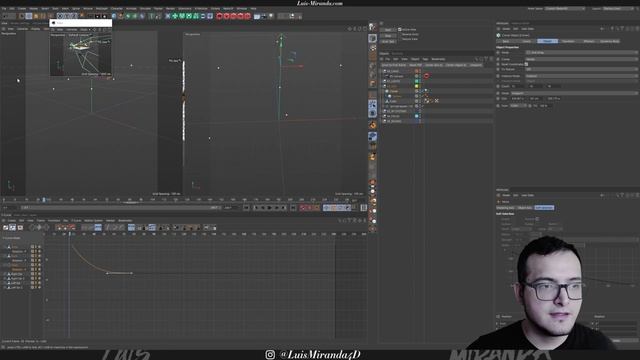Image resolution: width=640 pixels, height=360 pixels.
Task: Open the Clones dropdown
Action: [581, 59]
